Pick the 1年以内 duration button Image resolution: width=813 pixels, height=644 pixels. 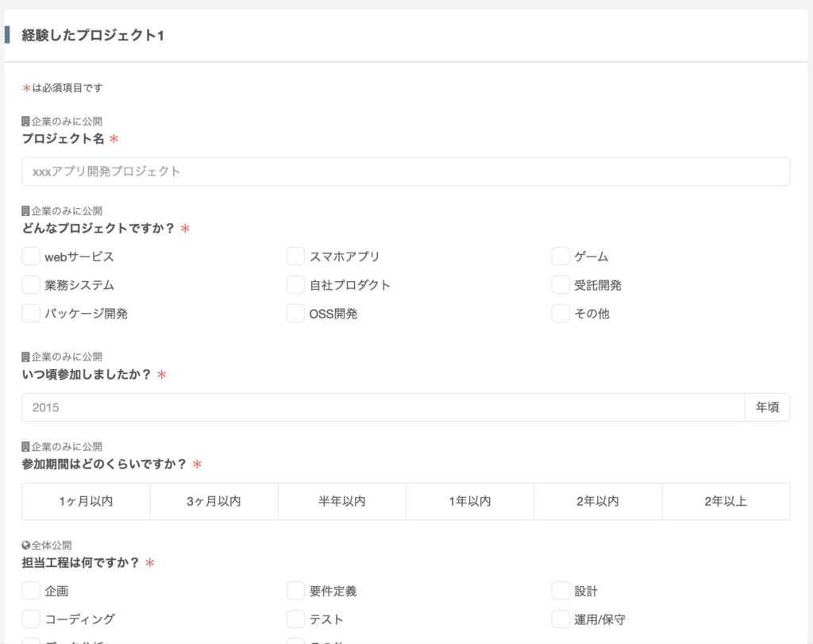point(469,501)
